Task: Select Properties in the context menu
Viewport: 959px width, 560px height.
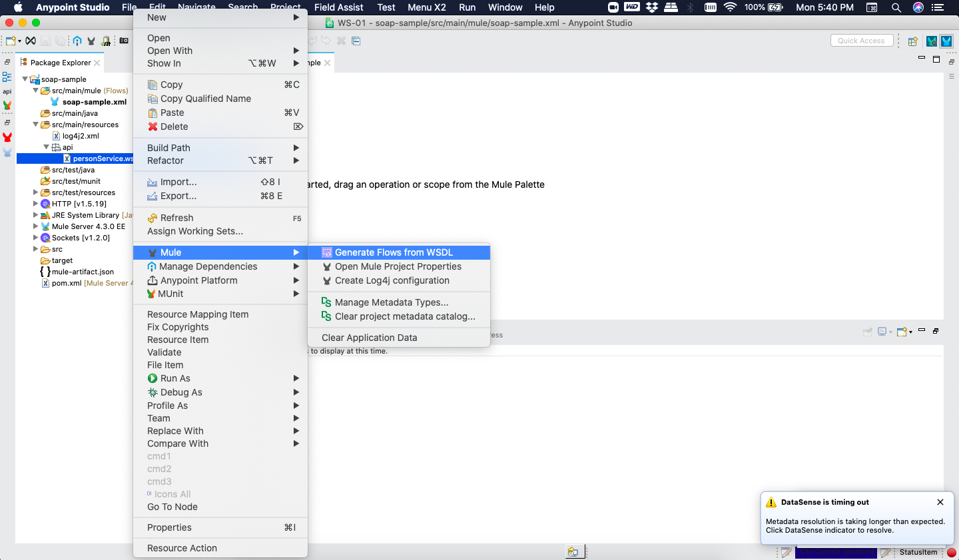Action: click(x=220, y=527)
